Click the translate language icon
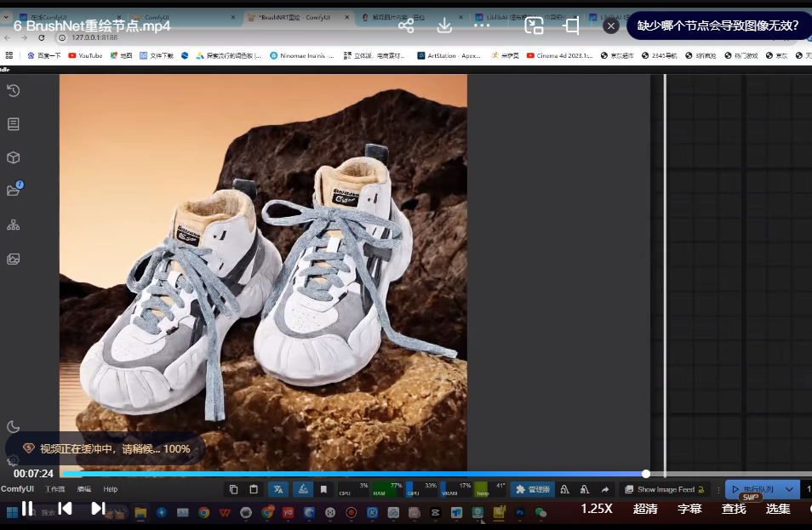 tap(278, 489)
